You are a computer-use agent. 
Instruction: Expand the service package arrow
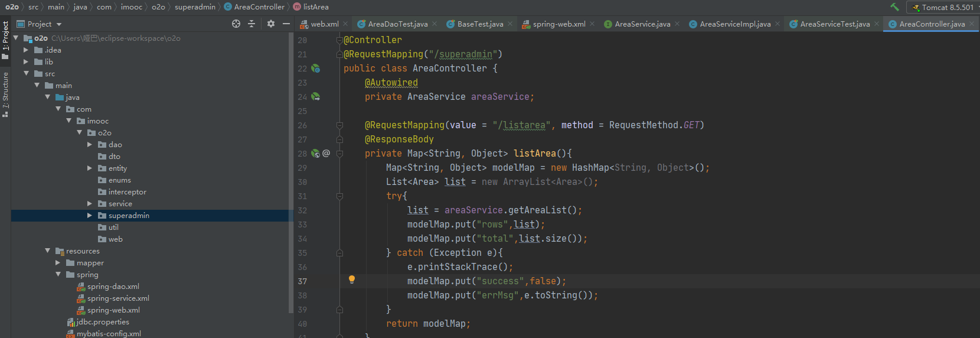tap(90, 204)
